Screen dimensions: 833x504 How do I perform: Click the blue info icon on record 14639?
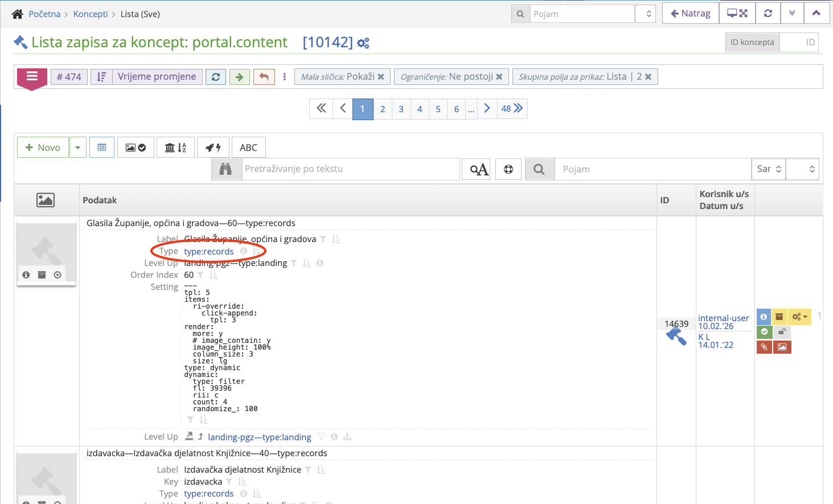[764, 317]
